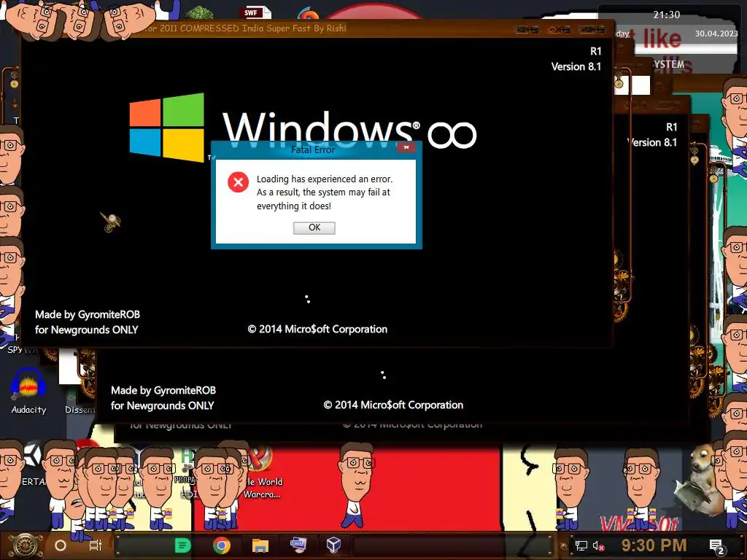Open the steampunk gear Start button

pyautogui.click(x=26, y=545)
